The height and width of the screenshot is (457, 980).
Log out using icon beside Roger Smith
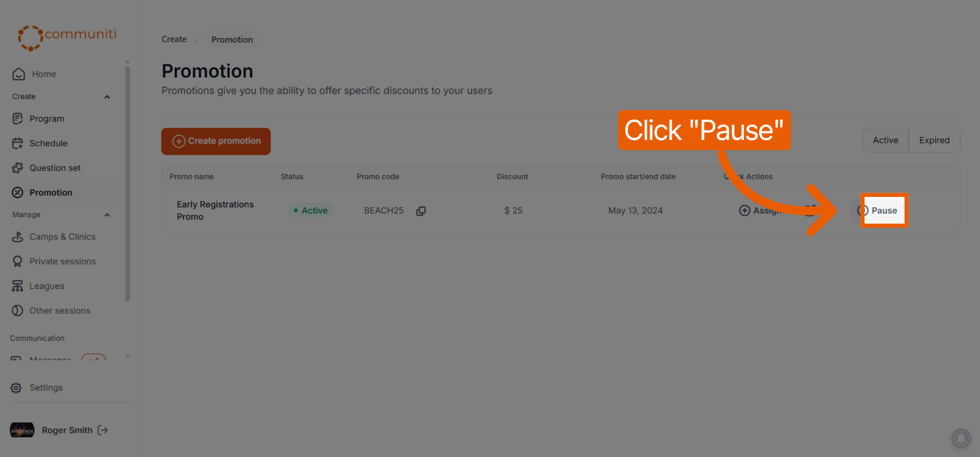(103, 430)
